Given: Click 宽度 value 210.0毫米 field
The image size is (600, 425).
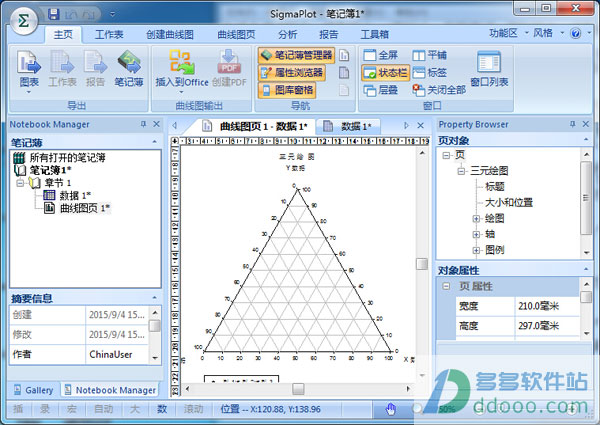Looking at the screenshot, I should pos(547,306).
